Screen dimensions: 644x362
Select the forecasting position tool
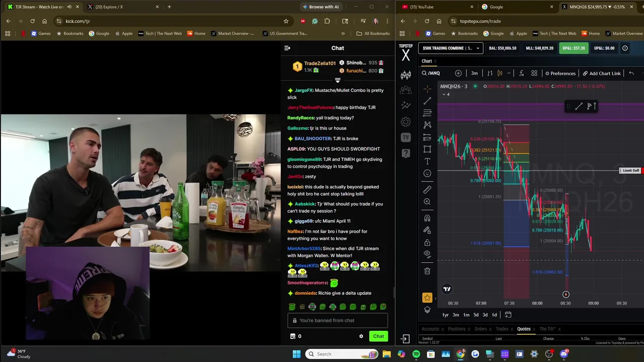(x=427, y=137)
